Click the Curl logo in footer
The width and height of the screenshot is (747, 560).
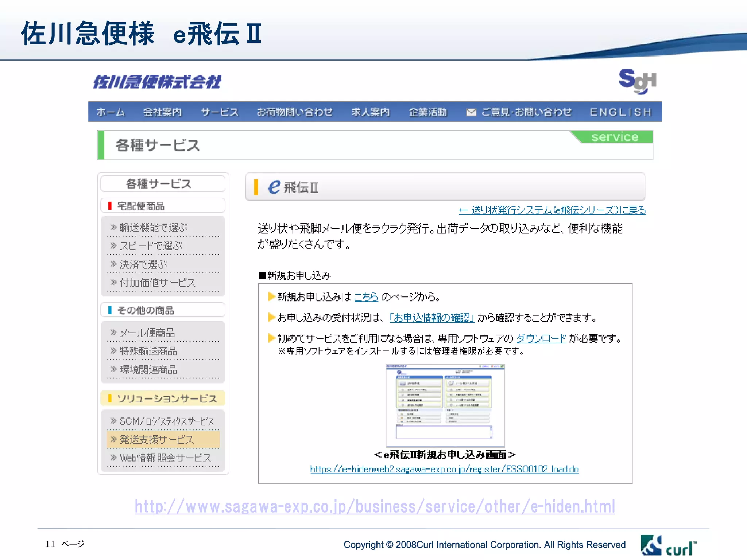click(x=669, y=545)
